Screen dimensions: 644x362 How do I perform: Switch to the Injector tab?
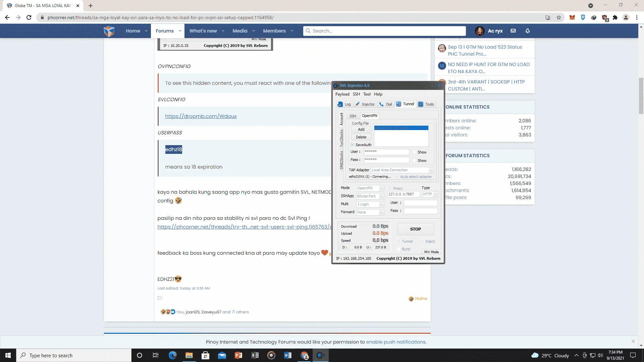coord(365,104)
